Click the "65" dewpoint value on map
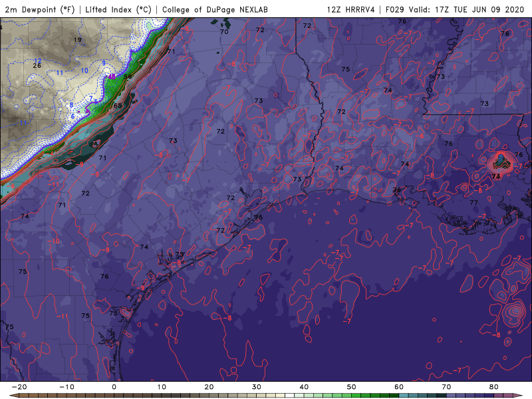Screen dimensions: 532x399 118,106
